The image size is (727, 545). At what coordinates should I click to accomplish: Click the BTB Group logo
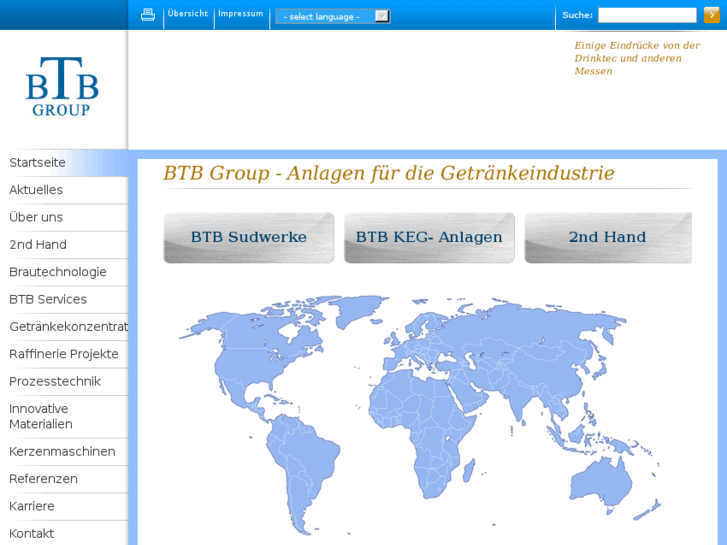click(62, 86)
